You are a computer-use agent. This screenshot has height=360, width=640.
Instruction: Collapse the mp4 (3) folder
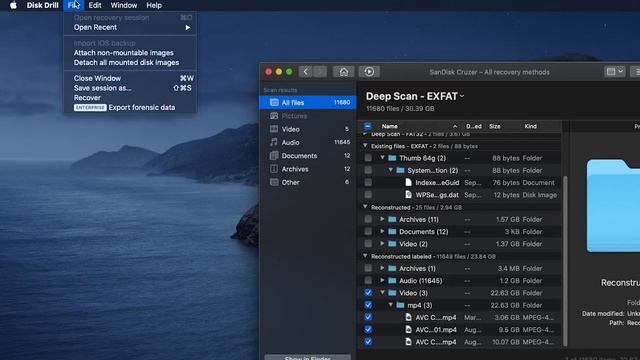pyautogui.click(x=391, y=304)
